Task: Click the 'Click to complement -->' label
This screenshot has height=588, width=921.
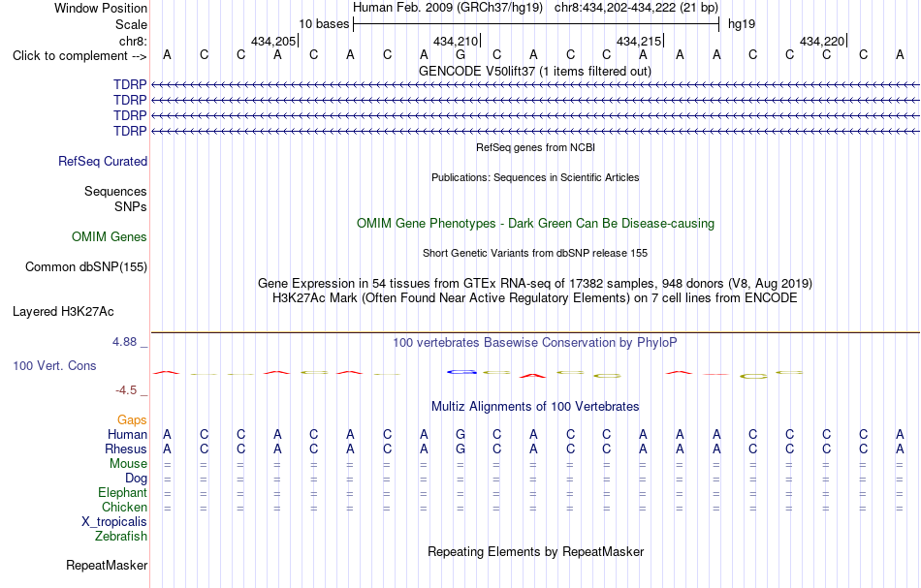Action: [79, 56]
